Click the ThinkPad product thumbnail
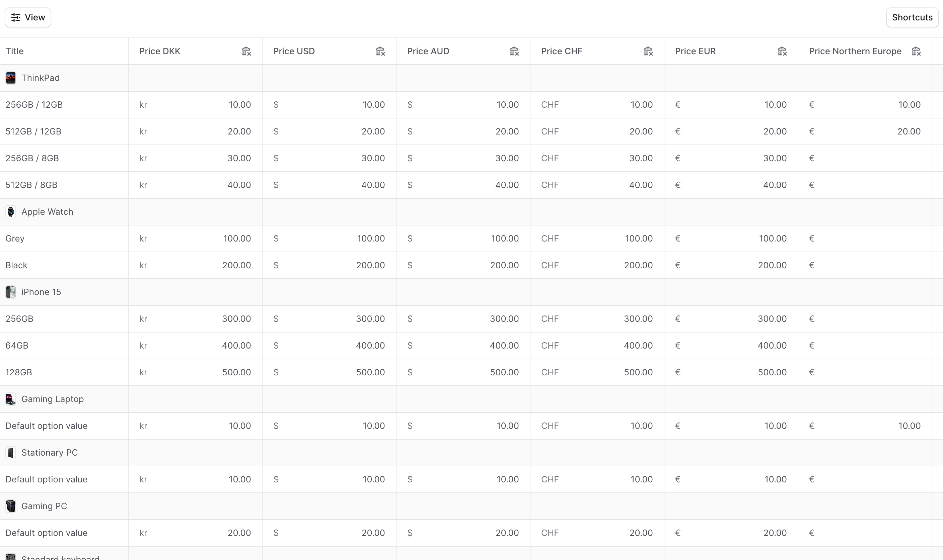 [x=11, y=78]
